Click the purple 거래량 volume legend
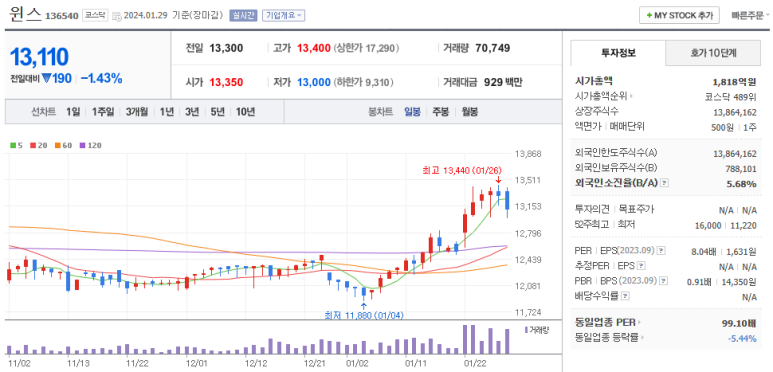This screenshot has height=372, width=773. tap(537, 330)
